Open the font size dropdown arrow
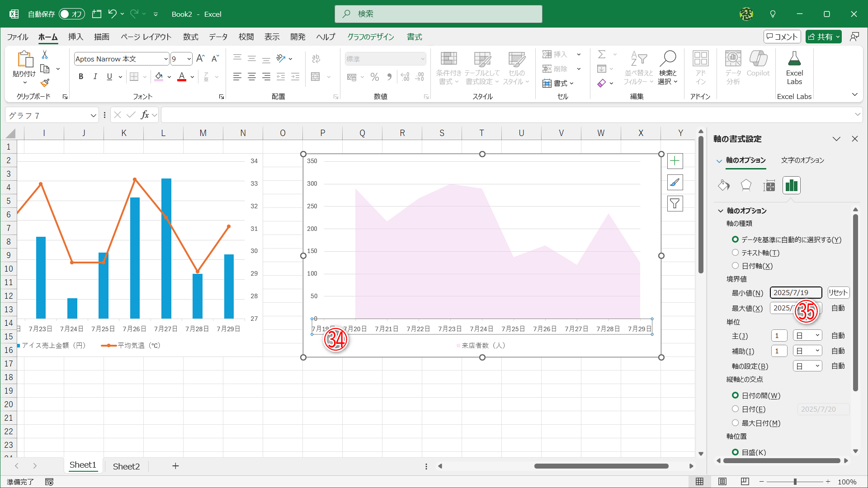The height and width of the screenshot is (488, 868). 189,59
